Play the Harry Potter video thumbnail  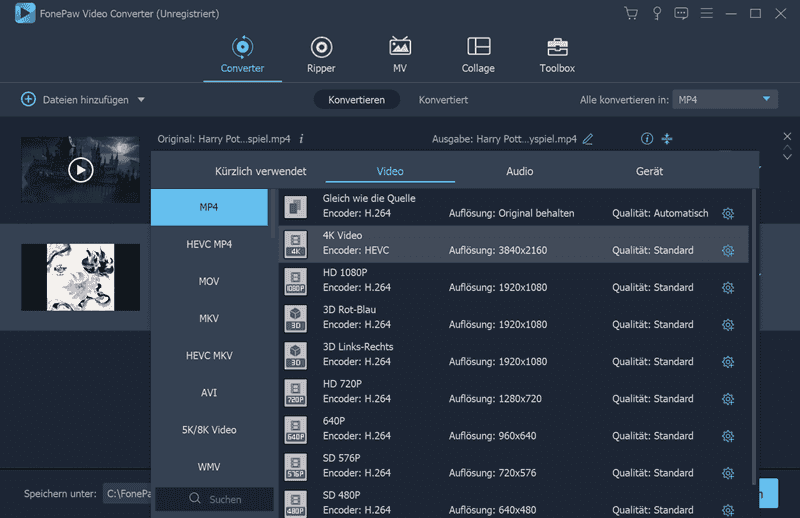click(x=81, y=170)
